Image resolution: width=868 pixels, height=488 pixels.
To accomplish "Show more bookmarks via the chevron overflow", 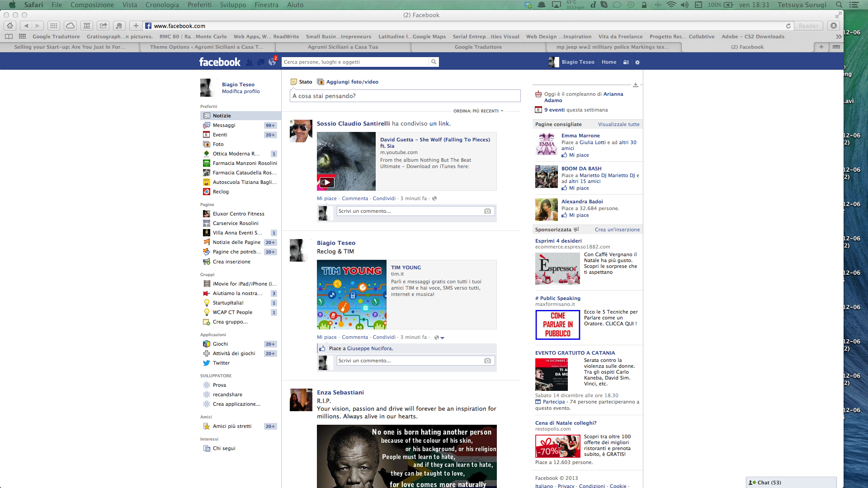I will point(839,37).
